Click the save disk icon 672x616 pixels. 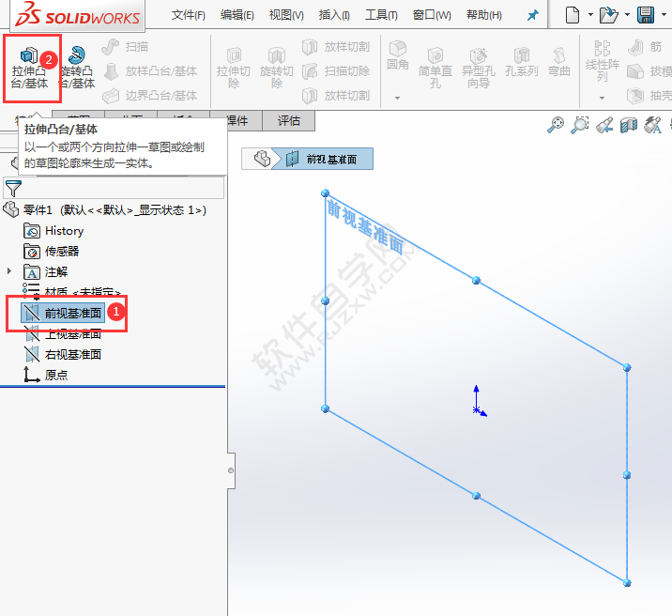pos(646,15)
